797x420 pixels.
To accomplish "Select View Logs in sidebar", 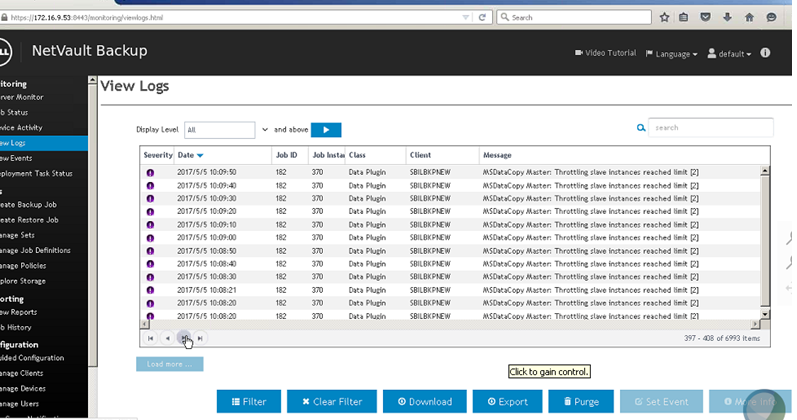I will pos(44,143).
